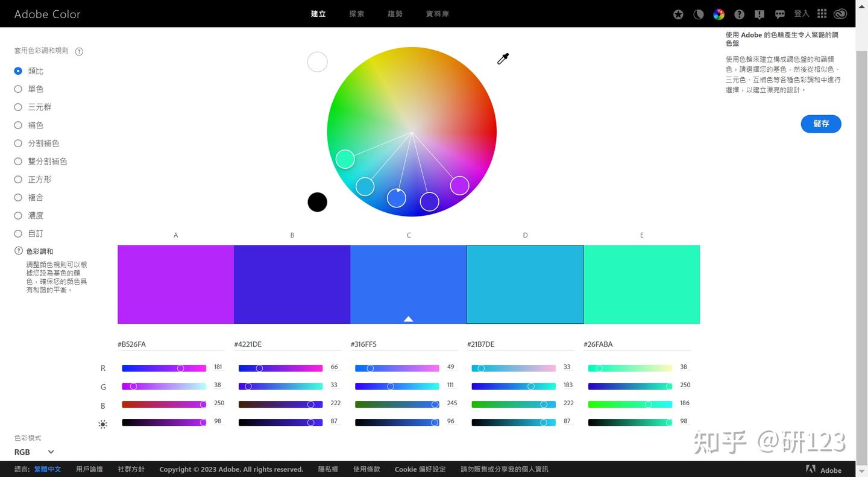Select the indigo color swatch B
This screenshot has height=477, width=868.
click(x=292, y=285)
